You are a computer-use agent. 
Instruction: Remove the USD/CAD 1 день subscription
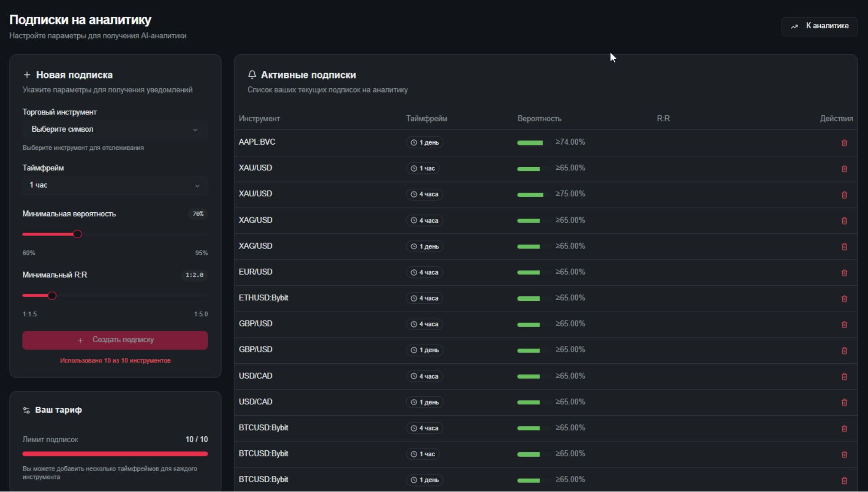pyautogui.click(x=844, y=402)
